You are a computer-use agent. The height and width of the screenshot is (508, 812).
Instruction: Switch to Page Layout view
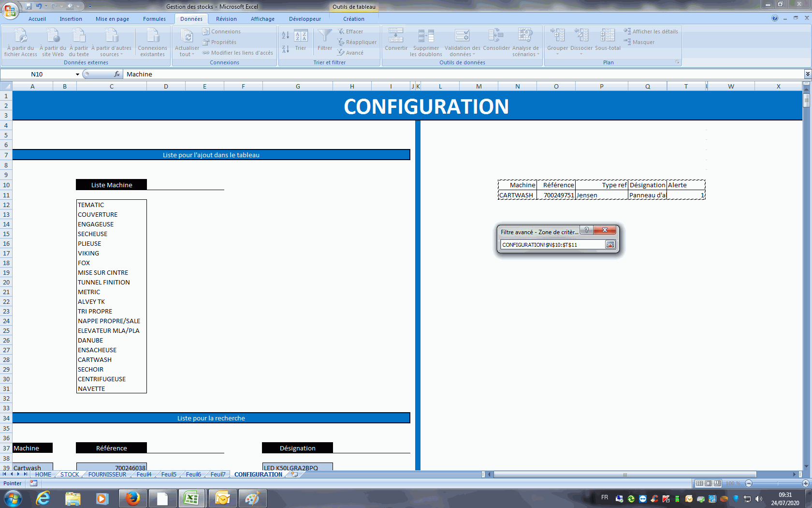(708, 483)
